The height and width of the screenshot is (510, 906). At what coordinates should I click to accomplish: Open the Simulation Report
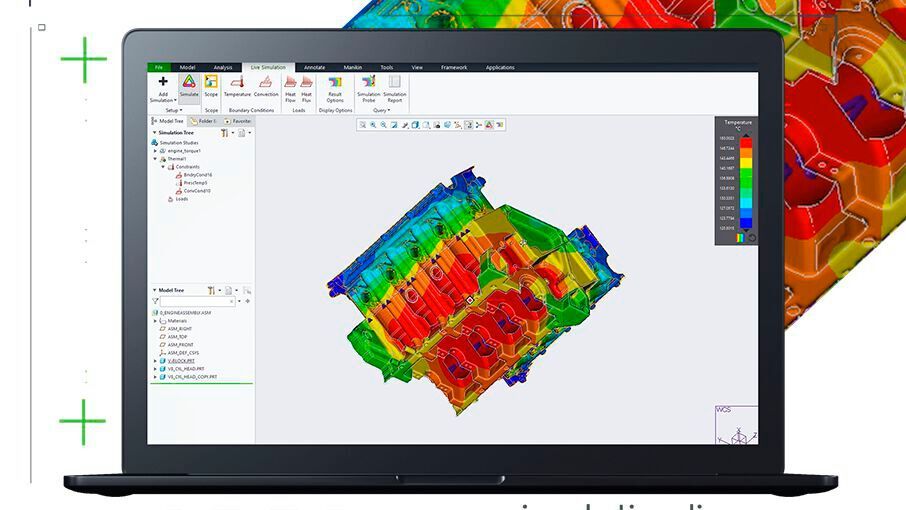click(394, 87)
